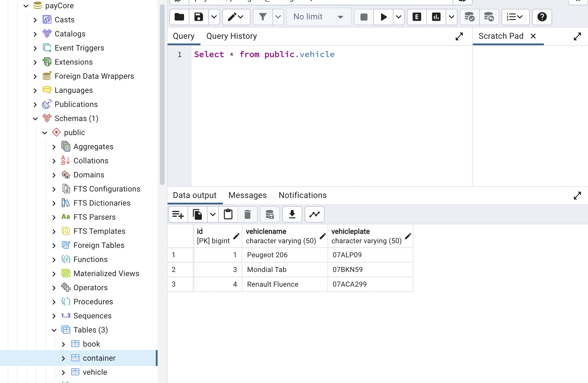Screen dimensions: 588x383
Task: Close the Scratch Pad panel
Action: coord(533,36)
